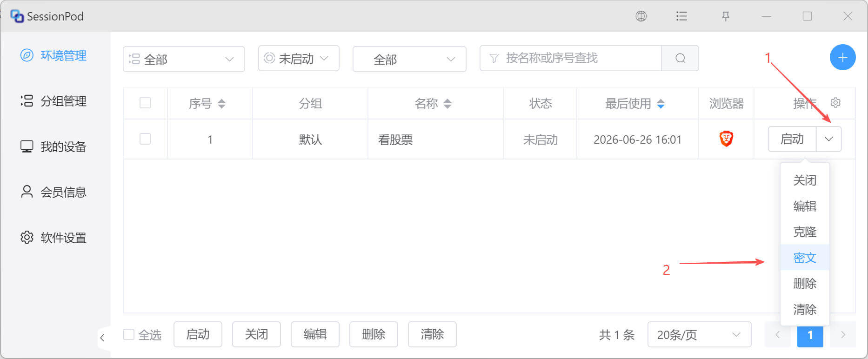Focus the 按名称或序号查找 search field
This screenshot has width=868, height=359.
pyautogui.click(x=571, y=58)
